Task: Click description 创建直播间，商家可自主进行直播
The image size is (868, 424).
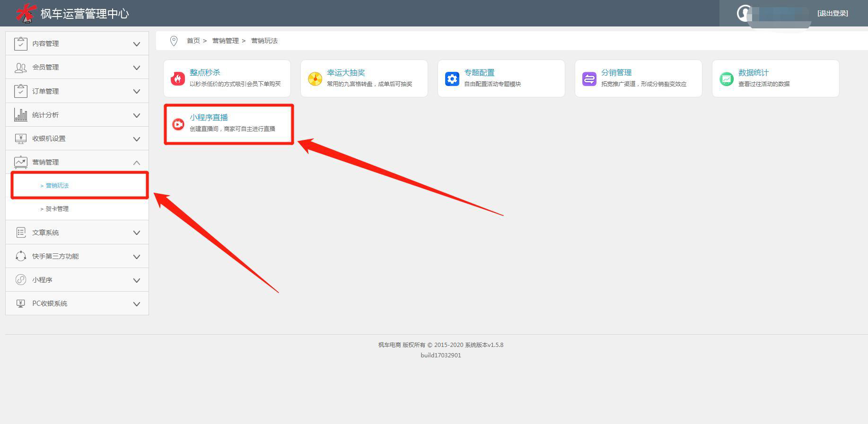Action: (x=232, y=129)
